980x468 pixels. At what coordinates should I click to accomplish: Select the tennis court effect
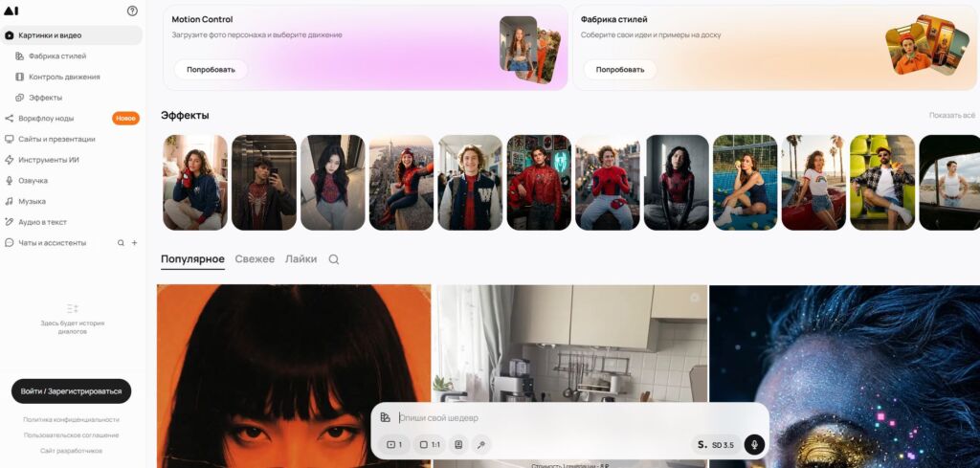(x=745, y=183)
